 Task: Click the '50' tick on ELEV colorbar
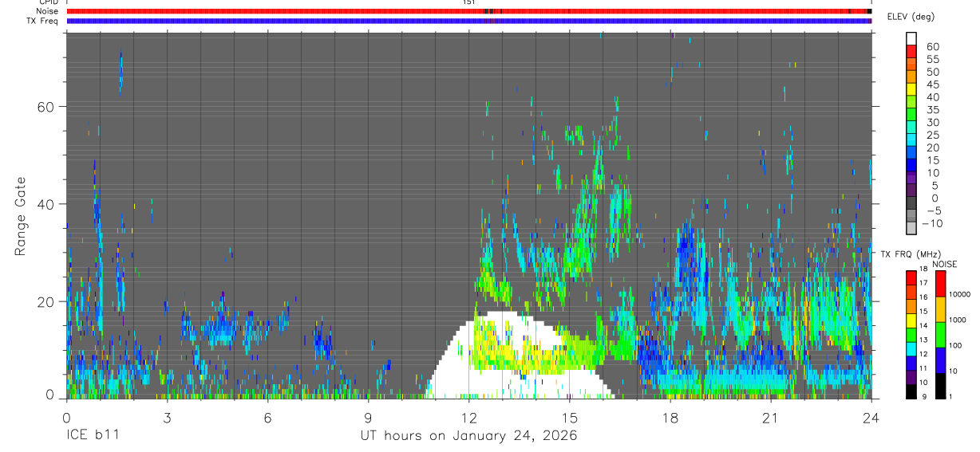pos(932,72)
